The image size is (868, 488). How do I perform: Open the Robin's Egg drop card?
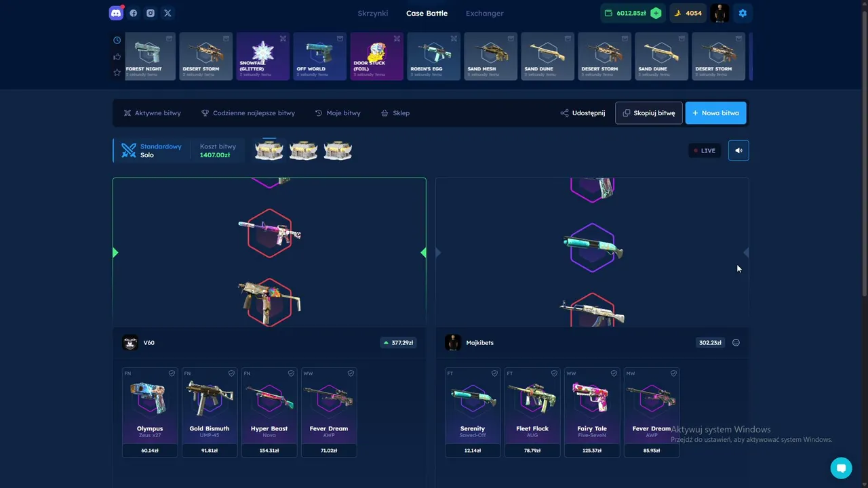pyautogui.click(x=434, y=56)
